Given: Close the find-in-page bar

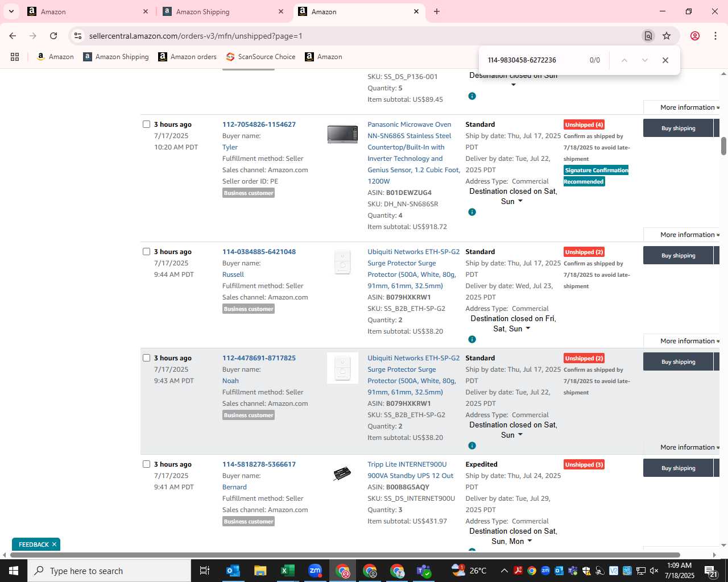Looking at the screenshot, I should click(x=665, y=60).
